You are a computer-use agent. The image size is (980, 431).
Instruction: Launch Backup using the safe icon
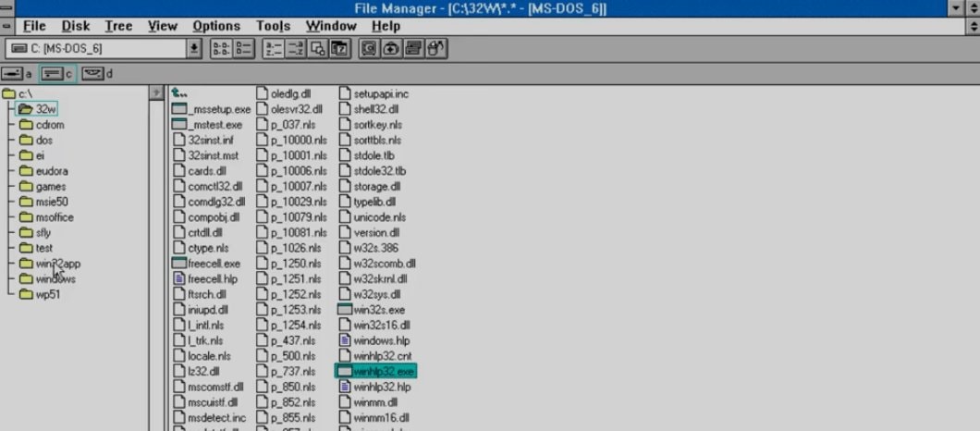tap(369, 49)
